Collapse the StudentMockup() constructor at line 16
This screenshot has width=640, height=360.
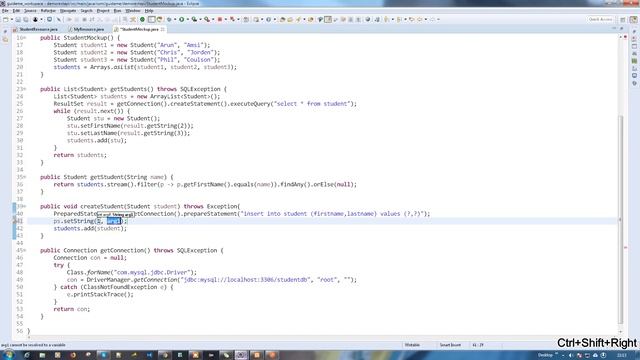pyautogui.click(x=24, y=38)
